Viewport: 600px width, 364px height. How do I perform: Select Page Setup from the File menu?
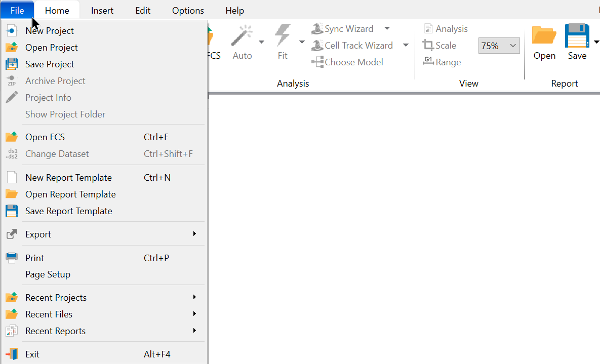coord(48,274)
